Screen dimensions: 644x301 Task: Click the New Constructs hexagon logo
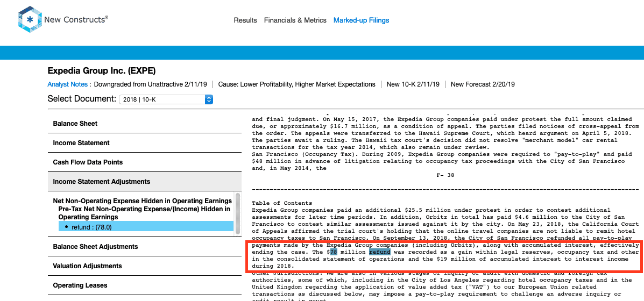tap(30, 19)
